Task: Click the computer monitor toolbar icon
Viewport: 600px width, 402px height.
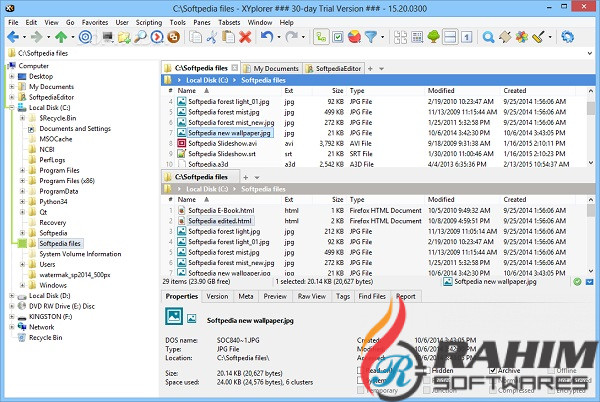Action: pos(108,37)
